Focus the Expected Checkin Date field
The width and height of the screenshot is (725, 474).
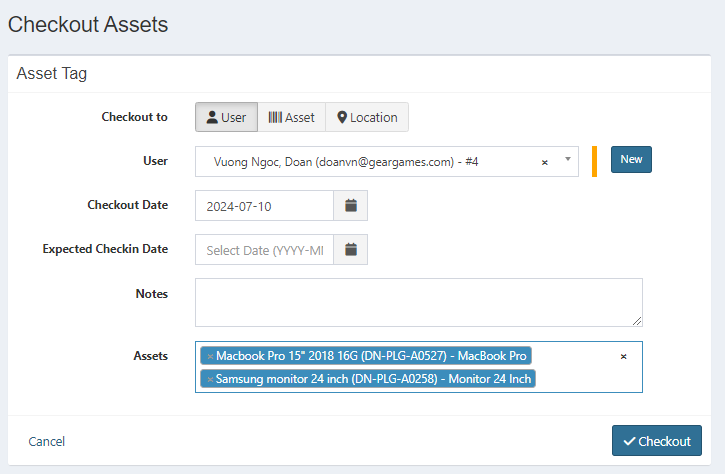point(264,250)
